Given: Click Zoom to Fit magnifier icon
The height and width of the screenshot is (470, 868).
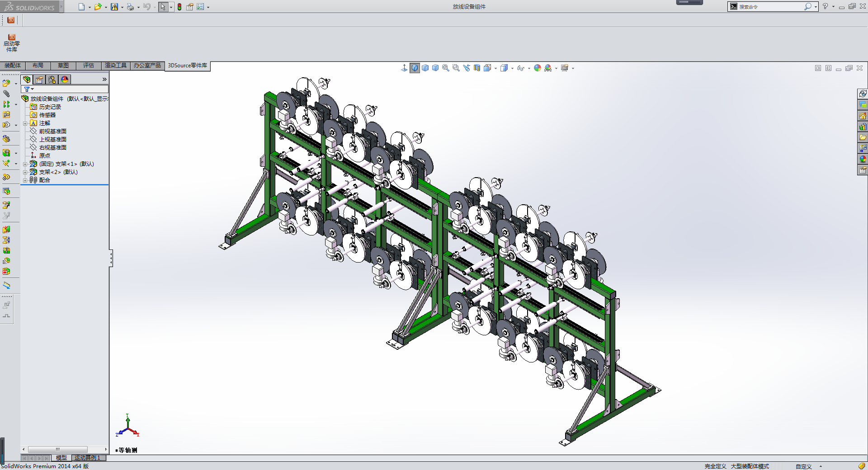Looking at the screenshot, I should click(446, 68).
